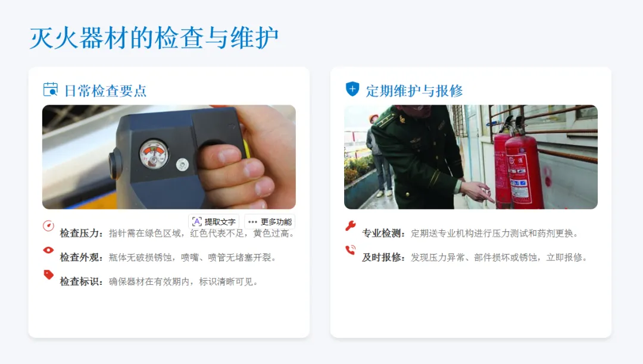Screen dimensions: 643x364
Task: Click the 检查外观 bullet text line
Action: [168, 258]
